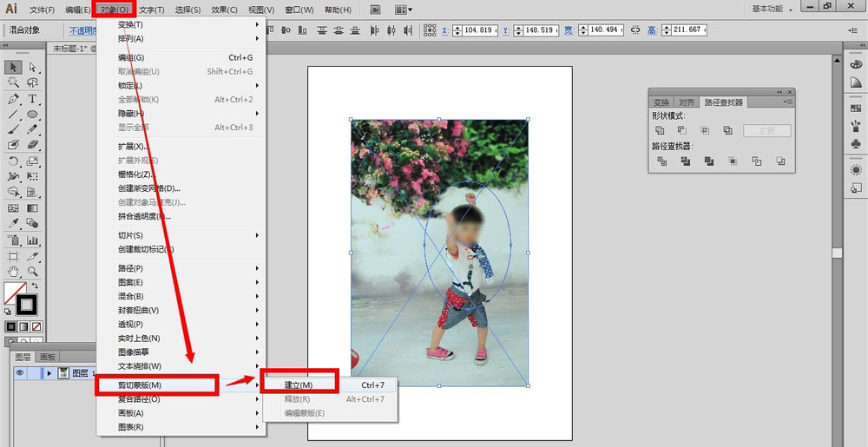Image resolution: width=868 pixels, height=447 pixels.
Task: Open the 基本功能 workspace dropdown
Action: pos(773,9)
